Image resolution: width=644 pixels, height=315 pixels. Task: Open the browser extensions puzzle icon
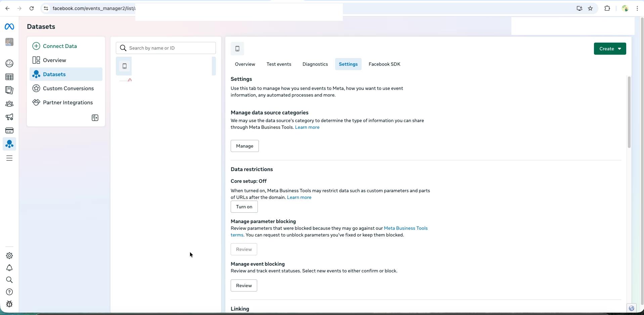(607, 8)
